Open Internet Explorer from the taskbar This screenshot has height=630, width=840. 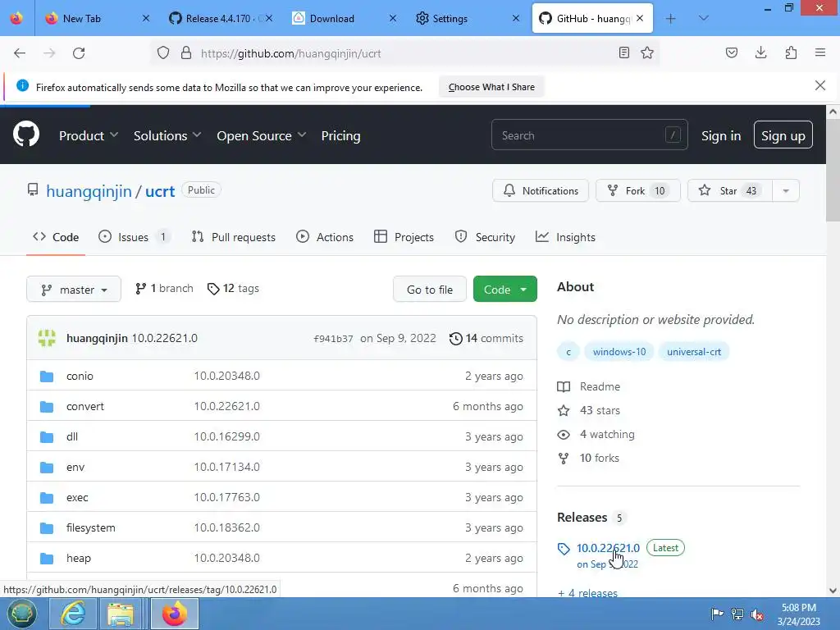(x=73, y=614)
